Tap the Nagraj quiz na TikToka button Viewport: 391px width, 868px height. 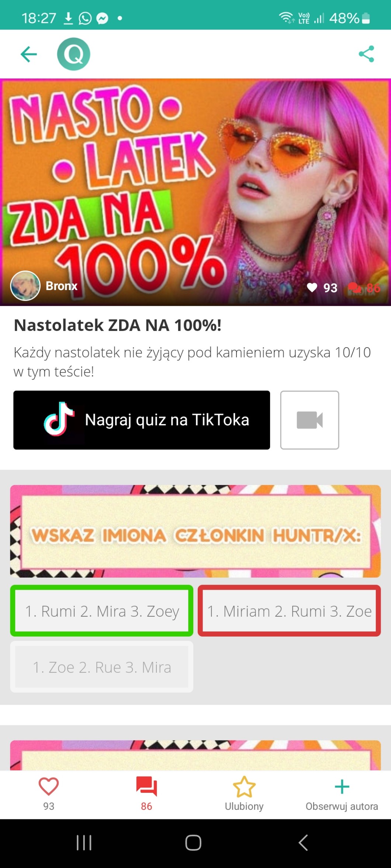point(142,420)
